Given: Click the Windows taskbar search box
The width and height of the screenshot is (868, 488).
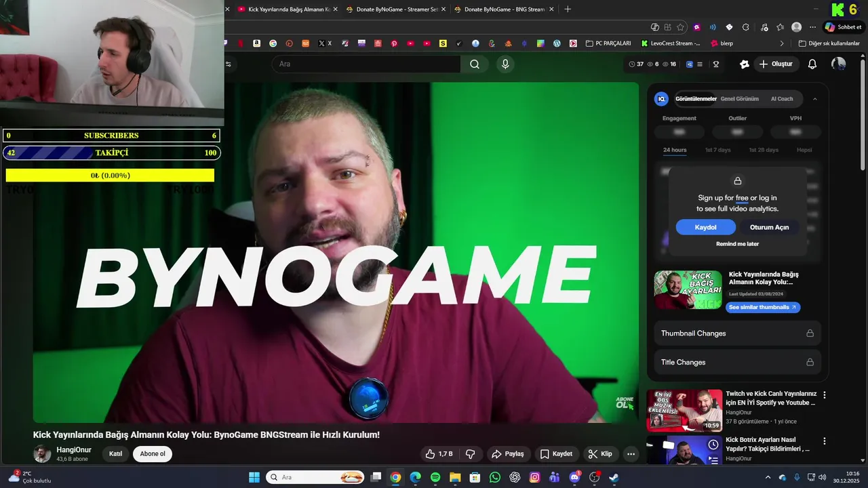Looking at the screenshot, I should click(x=314, y=477).
